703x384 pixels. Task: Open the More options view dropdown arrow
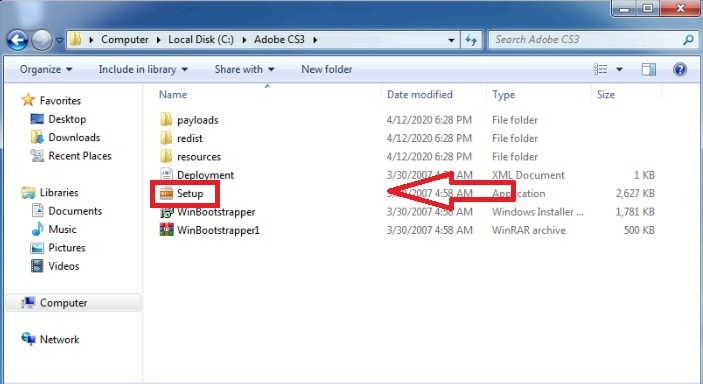point(619,70)
